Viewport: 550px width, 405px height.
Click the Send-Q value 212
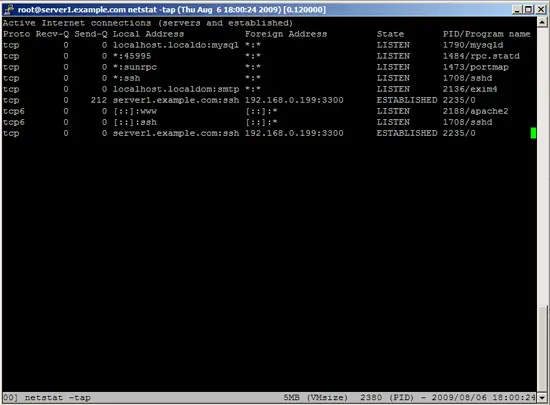pos(99,100)
